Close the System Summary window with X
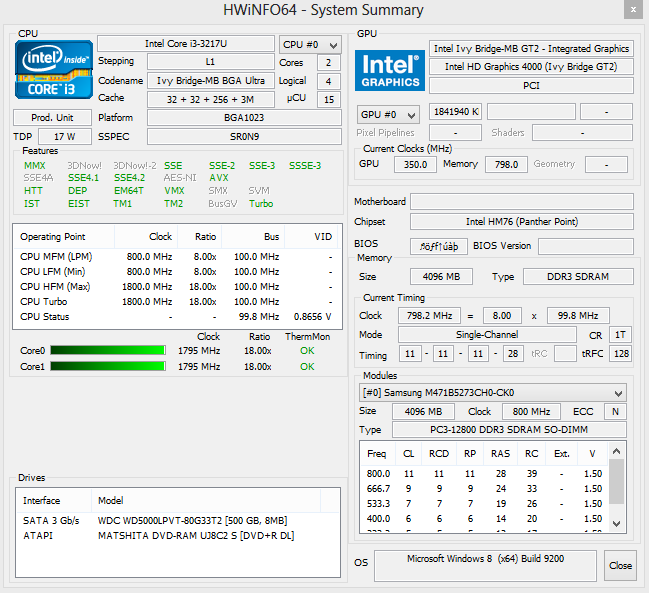This screenshot has width=649, height=593. tap(633, 10)
